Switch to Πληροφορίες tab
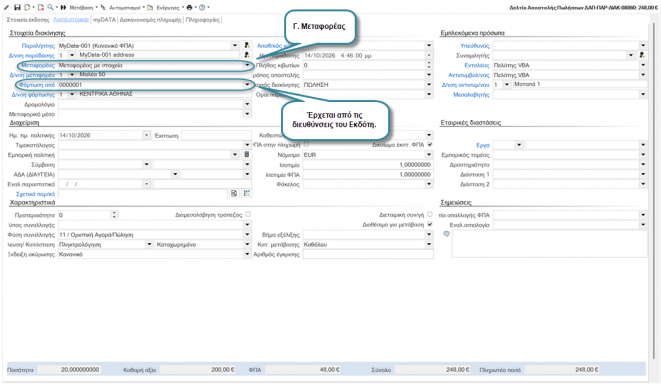Viewport: 661px width, 384px height. coord(203,20)
